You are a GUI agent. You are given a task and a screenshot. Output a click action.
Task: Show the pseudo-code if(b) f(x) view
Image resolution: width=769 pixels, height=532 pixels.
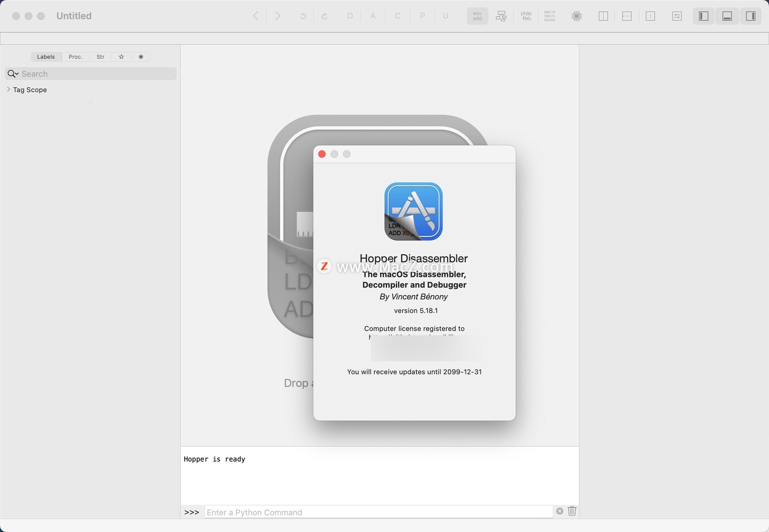tap(525, 16)
